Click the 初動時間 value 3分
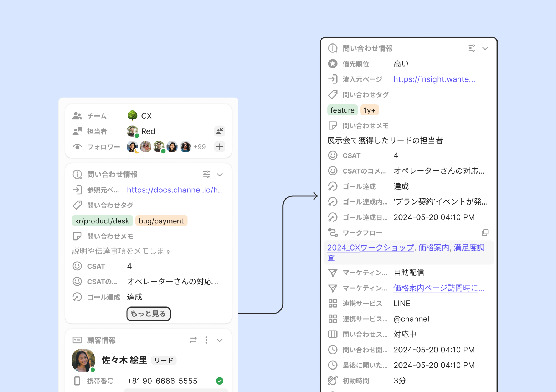Viewport: 556px width, 392px height. point(400,381)
